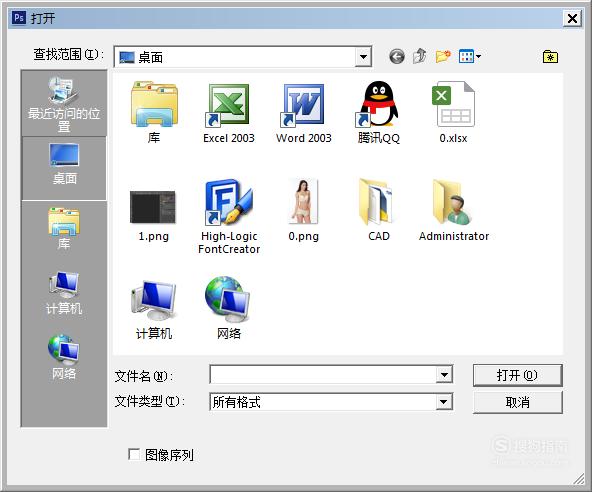Open 最近访问的位置 in sidebar
Viewport: 592px width, 492px height.
[64, 103]
